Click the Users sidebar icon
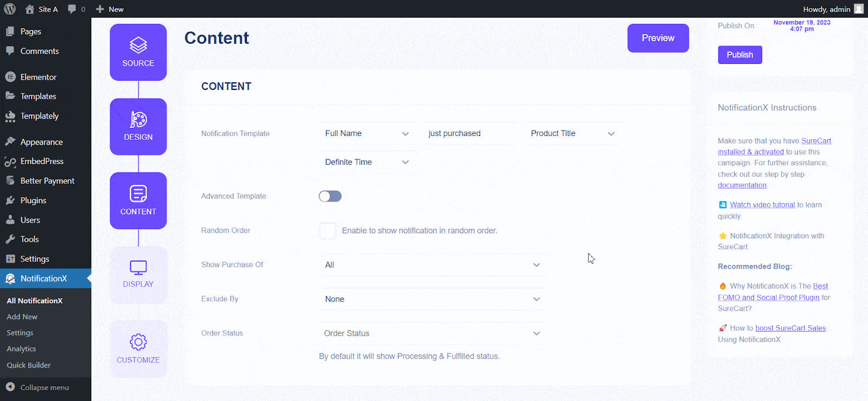 pyautogui.click(x=10, y=220)
